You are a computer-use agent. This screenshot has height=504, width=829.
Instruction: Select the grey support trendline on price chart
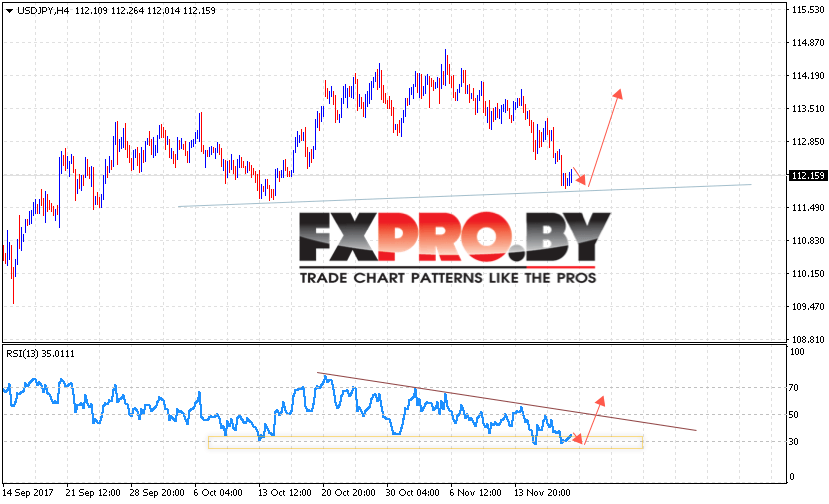point(465,196)
